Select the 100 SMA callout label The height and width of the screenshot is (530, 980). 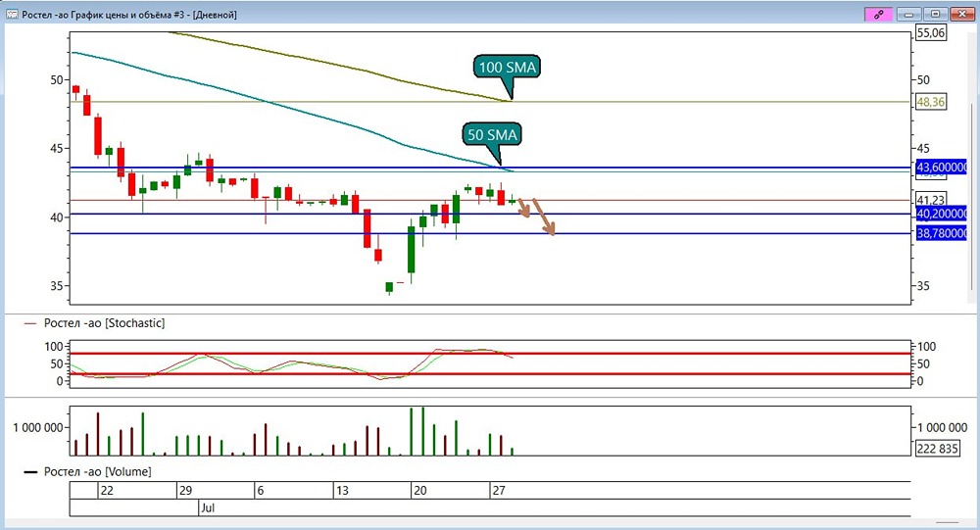tap(507, 67)
